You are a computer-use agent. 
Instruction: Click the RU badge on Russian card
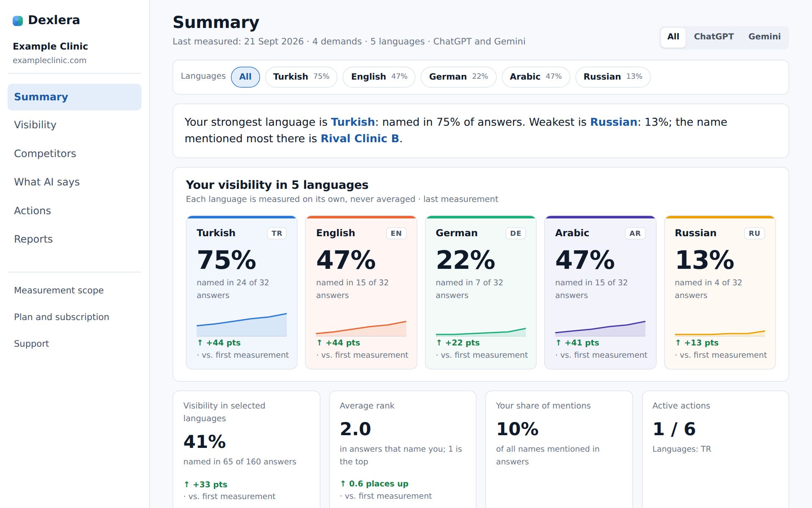pyautogui.click(x=754, y=234)
